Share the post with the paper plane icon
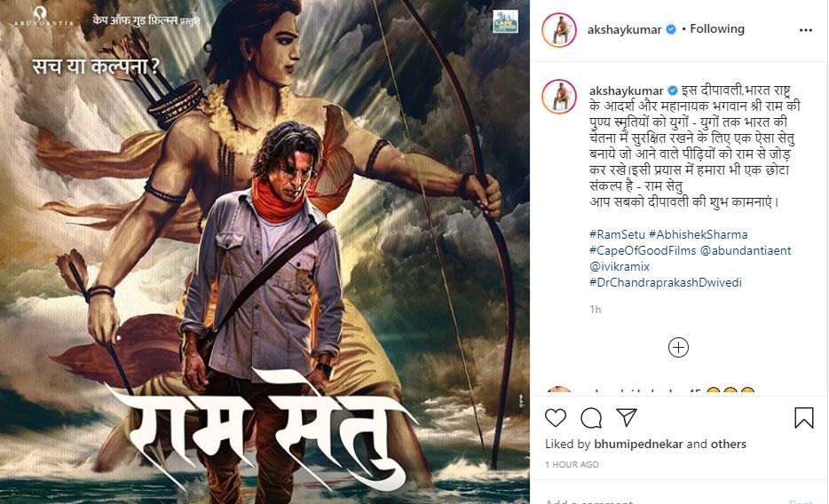 click(627, 417)
